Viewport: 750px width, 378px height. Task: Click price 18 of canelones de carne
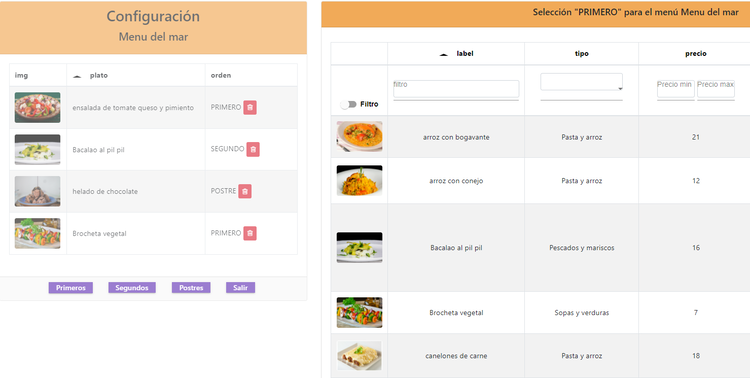click(695, 356)
